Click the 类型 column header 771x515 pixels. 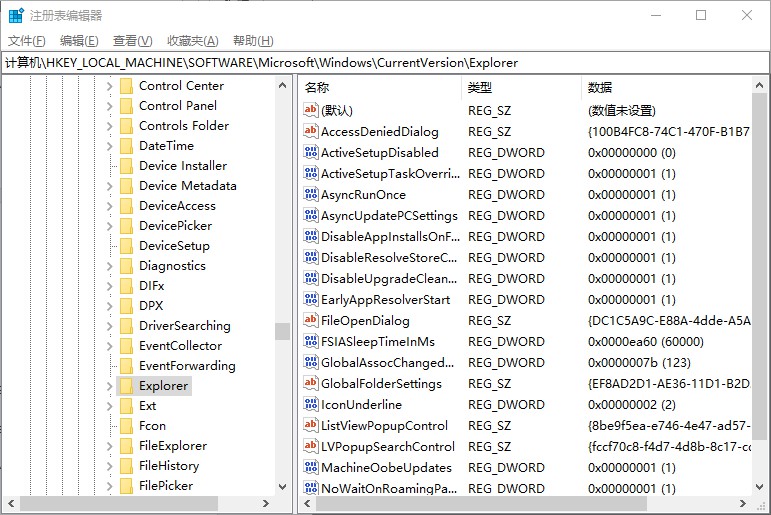pyautogui.click(x=480, y=88)
